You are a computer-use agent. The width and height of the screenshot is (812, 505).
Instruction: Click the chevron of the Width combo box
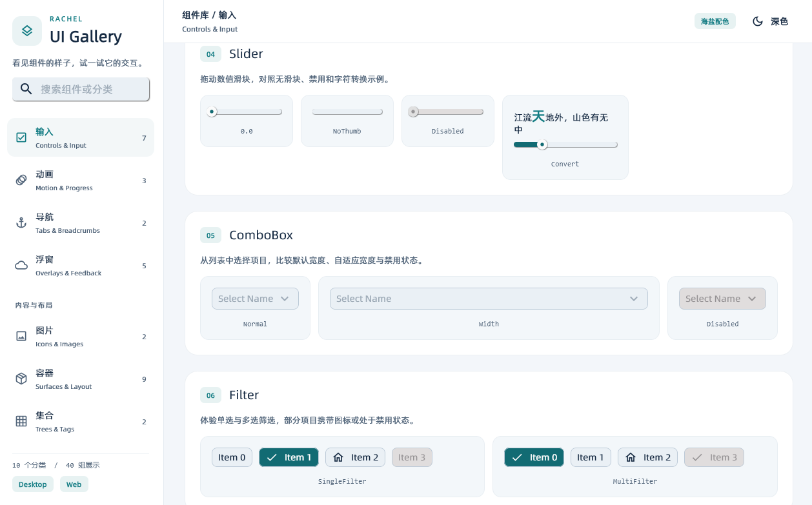click(x=634, y=299)
